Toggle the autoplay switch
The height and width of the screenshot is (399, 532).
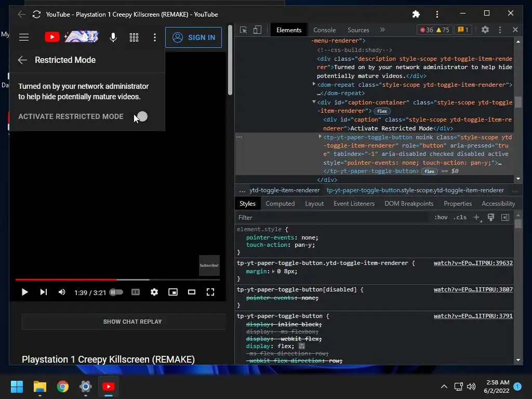click(x=116, y=292)
